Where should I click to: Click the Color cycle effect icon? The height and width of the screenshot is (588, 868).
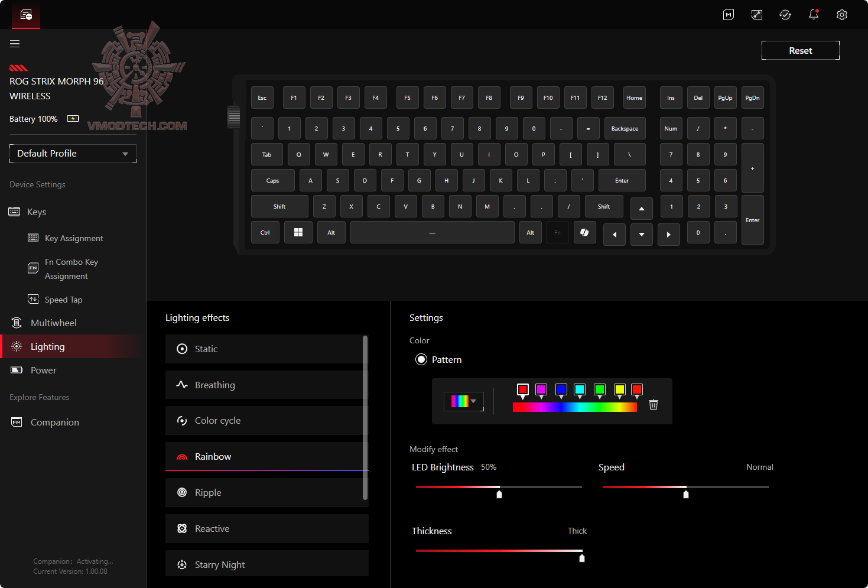click(182, 421)
